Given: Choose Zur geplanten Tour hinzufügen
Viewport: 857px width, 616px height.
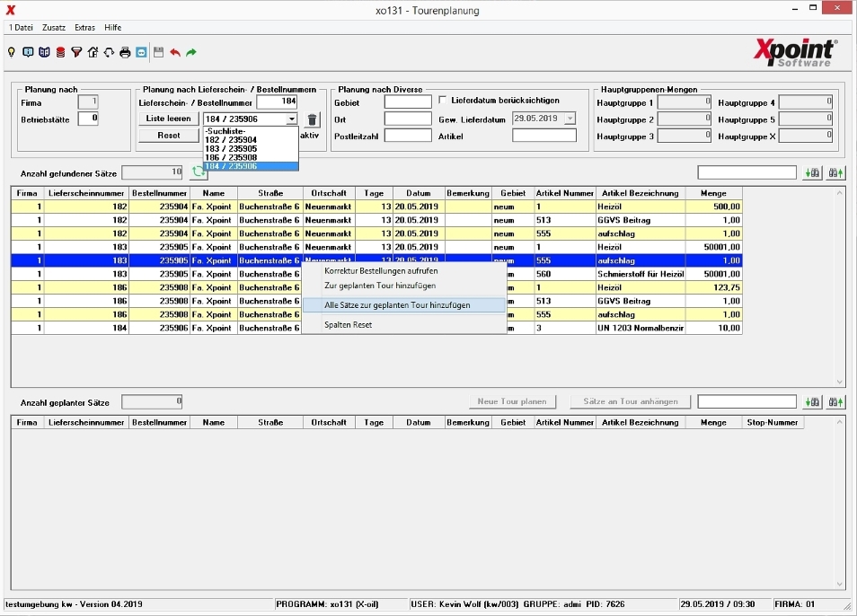Looking at the screenshot, I should (404, 286).
